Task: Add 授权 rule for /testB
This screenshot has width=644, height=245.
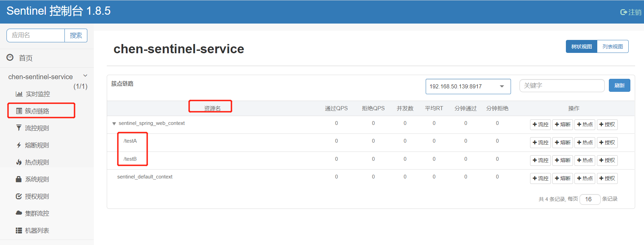Action: click(x=607, y=160)
